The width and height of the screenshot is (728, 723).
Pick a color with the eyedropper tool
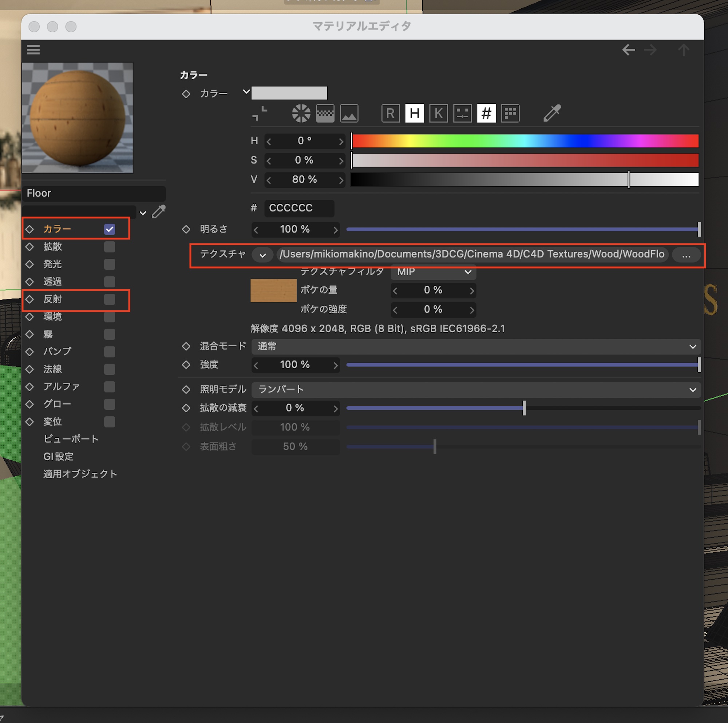coord(552,113)
